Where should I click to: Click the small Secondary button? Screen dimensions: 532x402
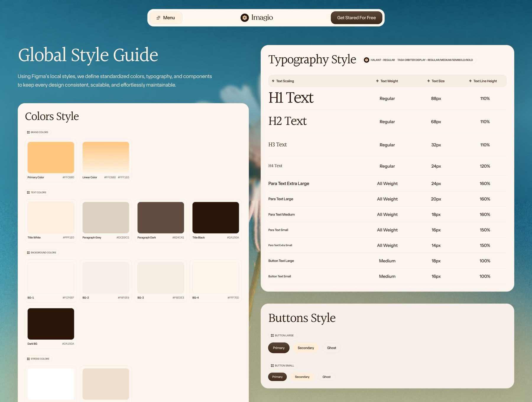302,377
